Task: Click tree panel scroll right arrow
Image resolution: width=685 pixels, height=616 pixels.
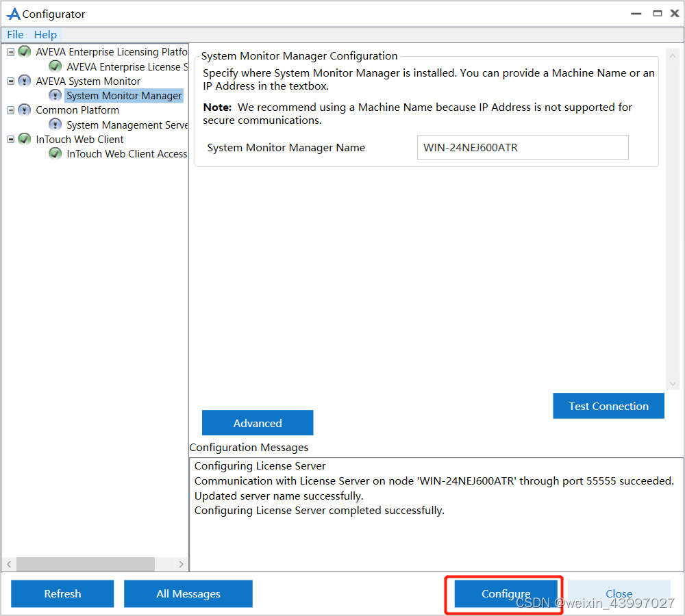Action: tap(181, 564)
